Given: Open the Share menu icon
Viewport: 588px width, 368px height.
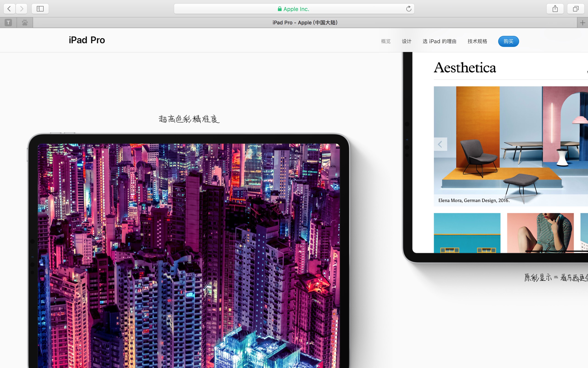Looking at the screenshot, I should tap(555, 9).
